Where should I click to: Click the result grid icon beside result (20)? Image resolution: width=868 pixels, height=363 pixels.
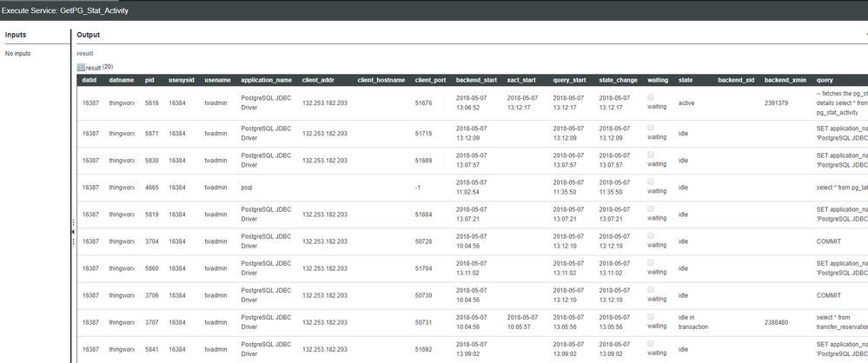(x=81, y=68)
